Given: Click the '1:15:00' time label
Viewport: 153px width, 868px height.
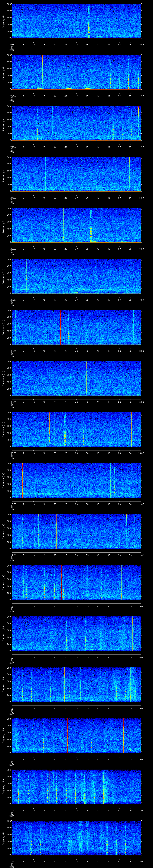Looking at the screenshot, I should click(12, 759).
